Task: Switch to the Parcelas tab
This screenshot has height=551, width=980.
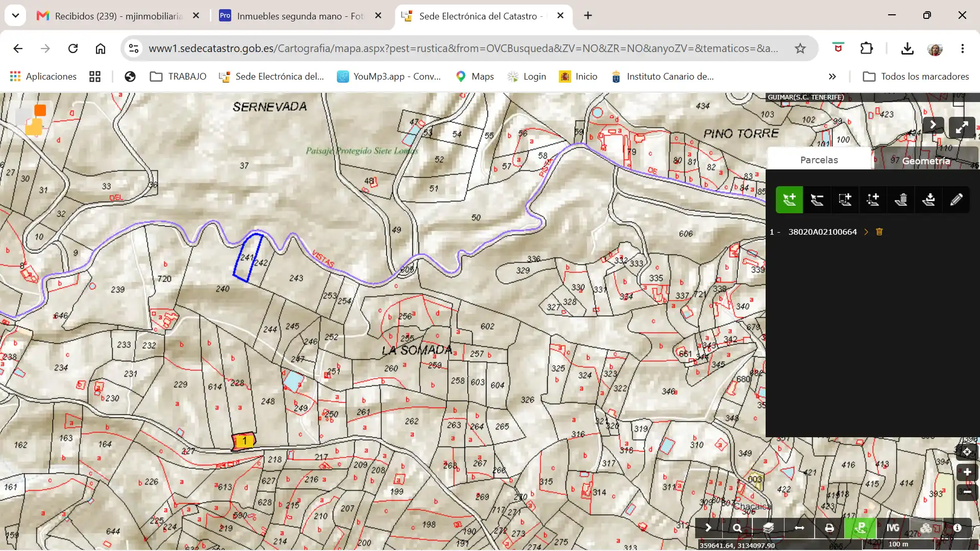Action: (819, 160)
